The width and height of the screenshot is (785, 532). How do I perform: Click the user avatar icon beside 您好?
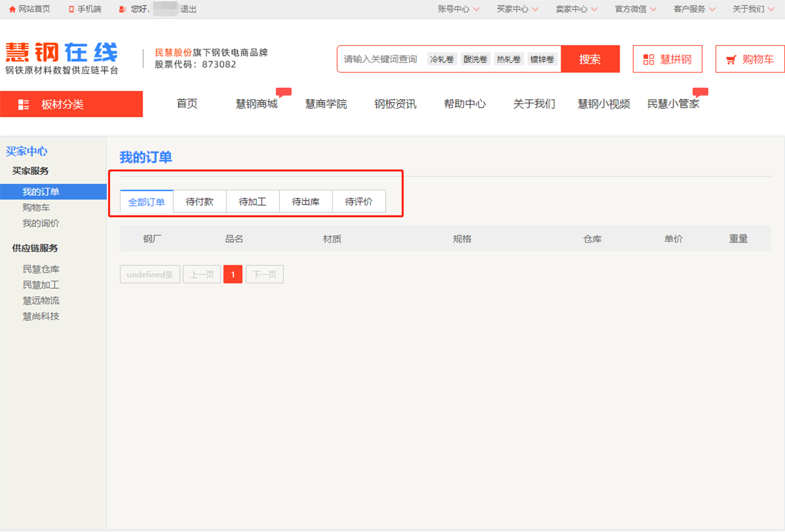122,9
